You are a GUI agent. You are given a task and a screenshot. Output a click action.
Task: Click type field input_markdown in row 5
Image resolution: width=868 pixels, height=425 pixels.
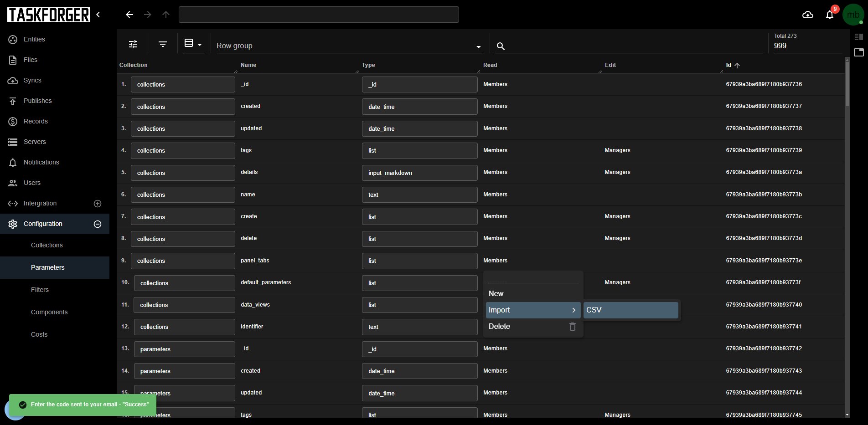click(x=419, y=173)
